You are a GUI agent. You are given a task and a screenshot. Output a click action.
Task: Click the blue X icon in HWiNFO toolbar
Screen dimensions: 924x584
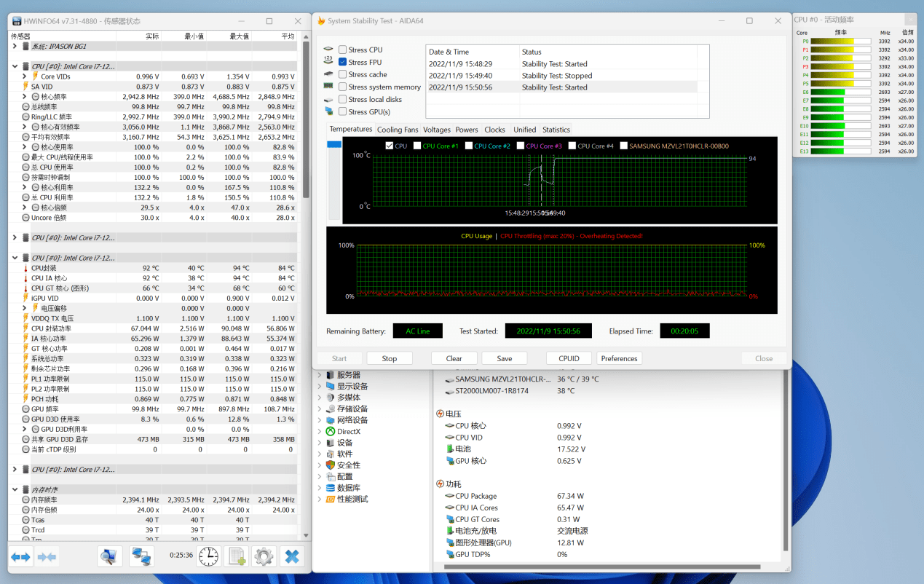(292, 557)
